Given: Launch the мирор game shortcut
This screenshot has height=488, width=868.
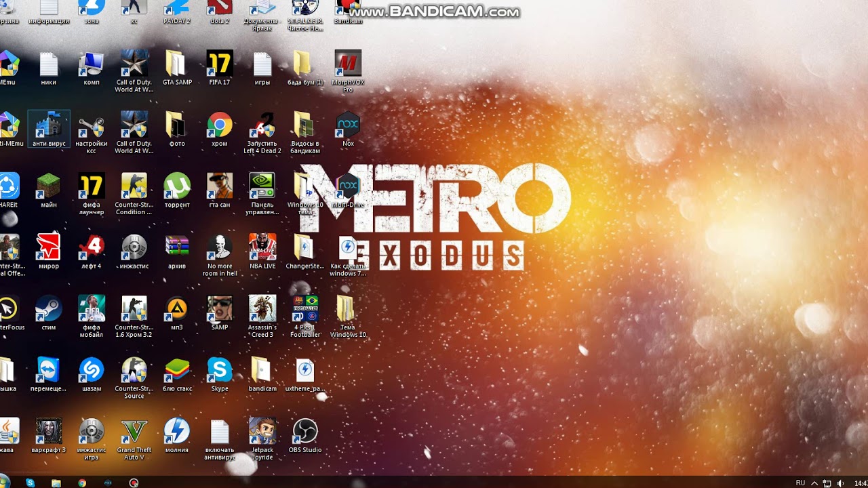Looking at the screenshot, I should pyautogui.click(x=49, y=253).
